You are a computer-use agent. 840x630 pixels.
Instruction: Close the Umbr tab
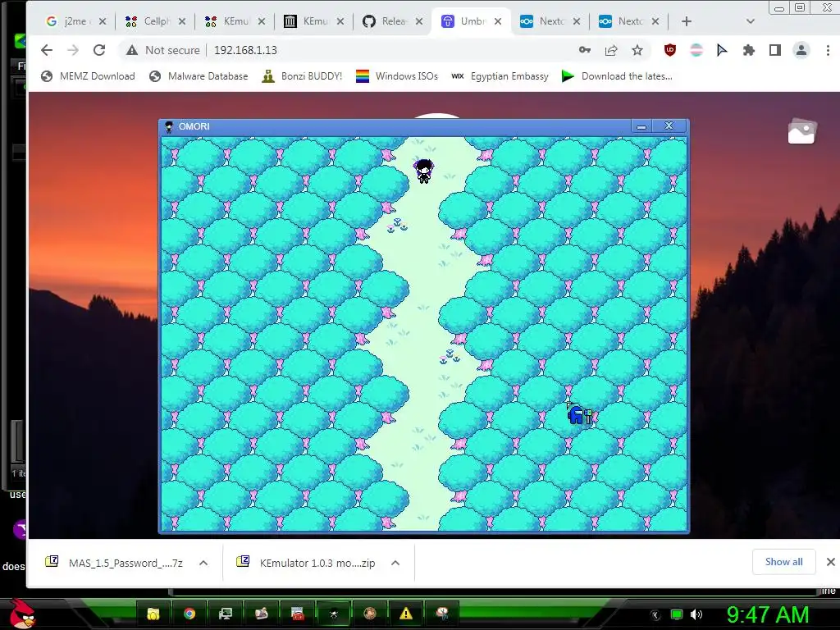(x=498, y=21)
